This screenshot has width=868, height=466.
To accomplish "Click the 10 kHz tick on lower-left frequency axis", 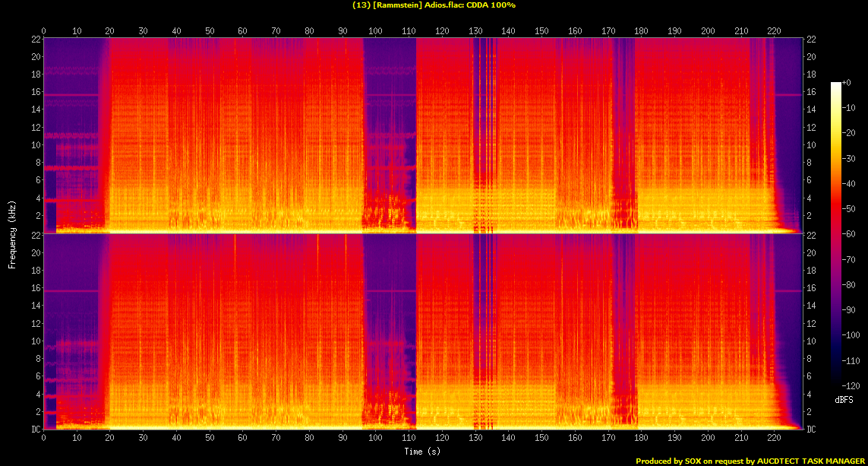I will pos(33,341).
